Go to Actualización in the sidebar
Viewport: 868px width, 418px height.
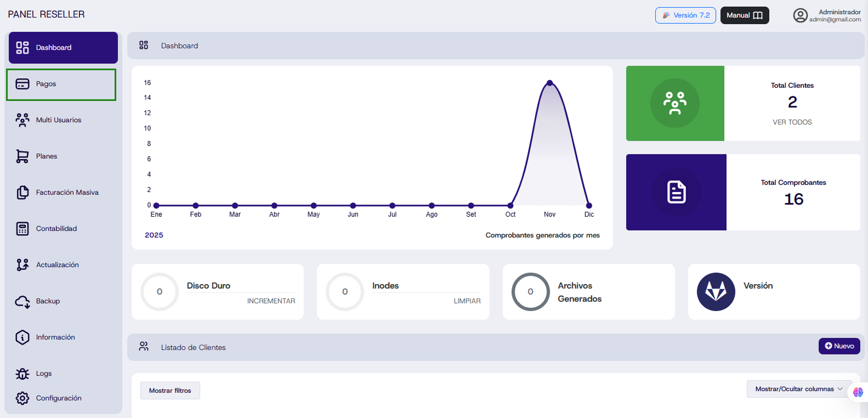click(x=57, y=265)
